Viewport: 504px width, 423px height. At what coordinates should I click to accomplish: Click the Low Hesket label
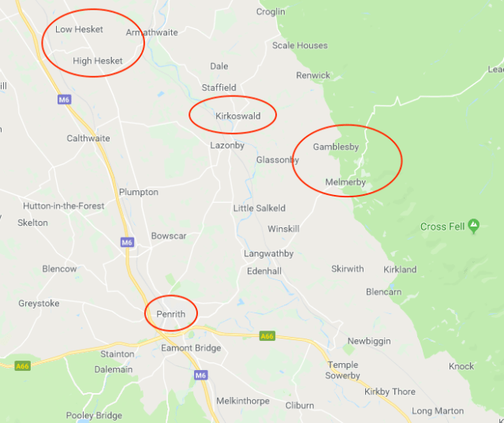pyautogui.click(x=79, y=29)
